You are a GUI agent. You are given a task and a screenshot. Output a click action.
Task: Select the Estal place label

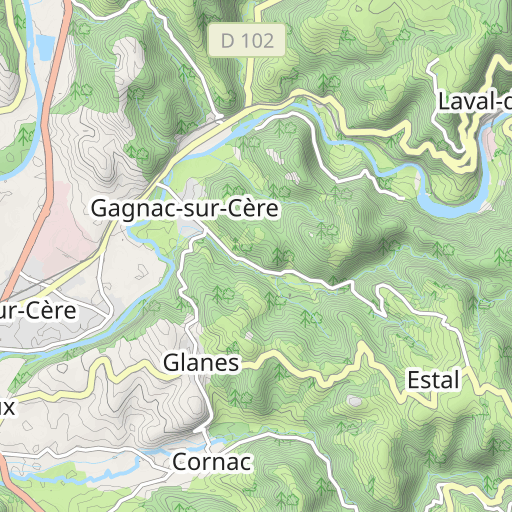point(433,380)
